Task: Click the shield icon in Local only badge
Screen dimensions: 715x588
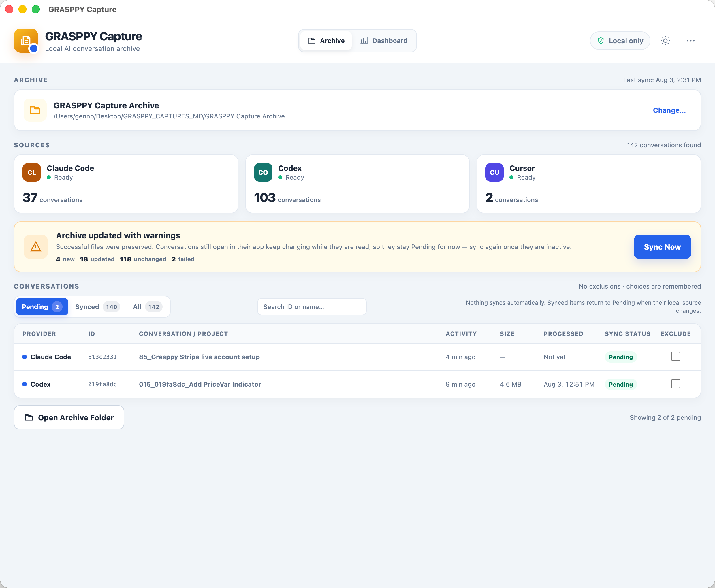Action: [x=601, y=41]
